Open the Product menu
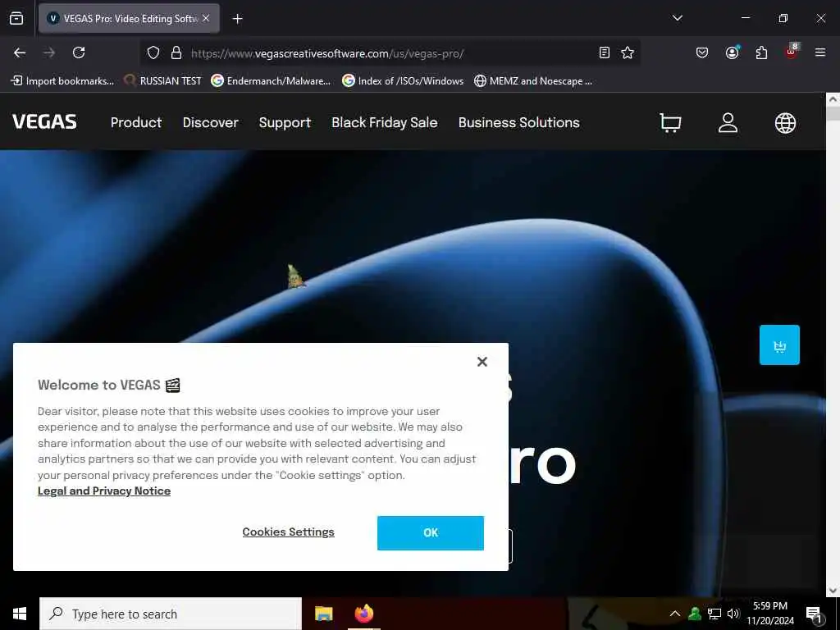The width and height of the screenshot is (840, 630). [x=136, y=123]
